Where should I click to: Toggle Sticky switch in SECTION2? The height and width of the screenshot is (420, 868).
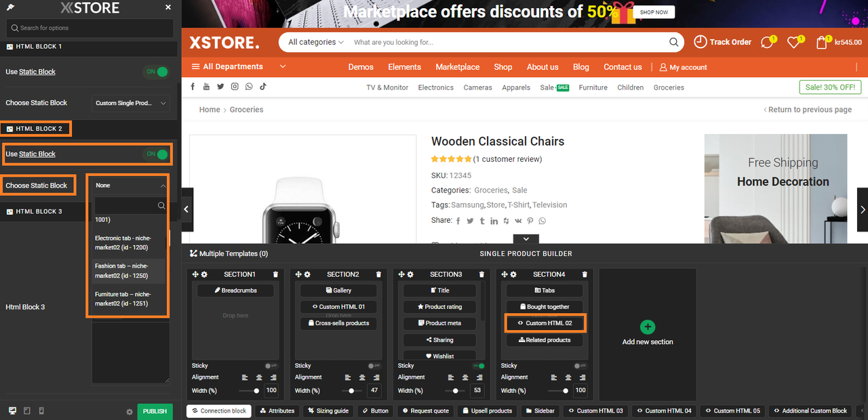(374, 366)
